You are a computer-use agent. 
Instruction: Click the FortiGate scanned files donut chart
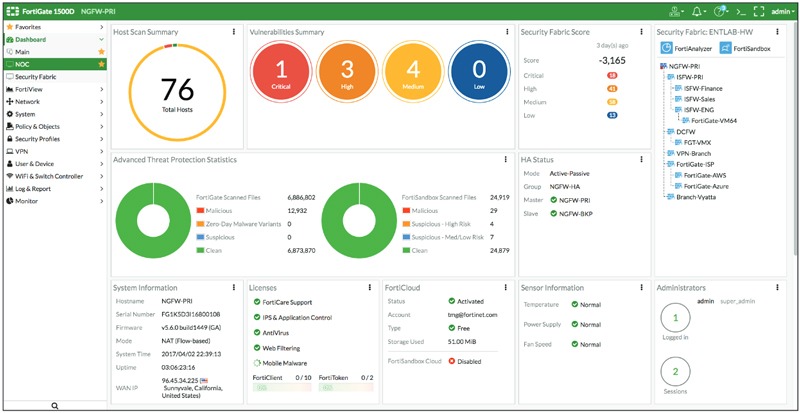click(x=154, y=220)
